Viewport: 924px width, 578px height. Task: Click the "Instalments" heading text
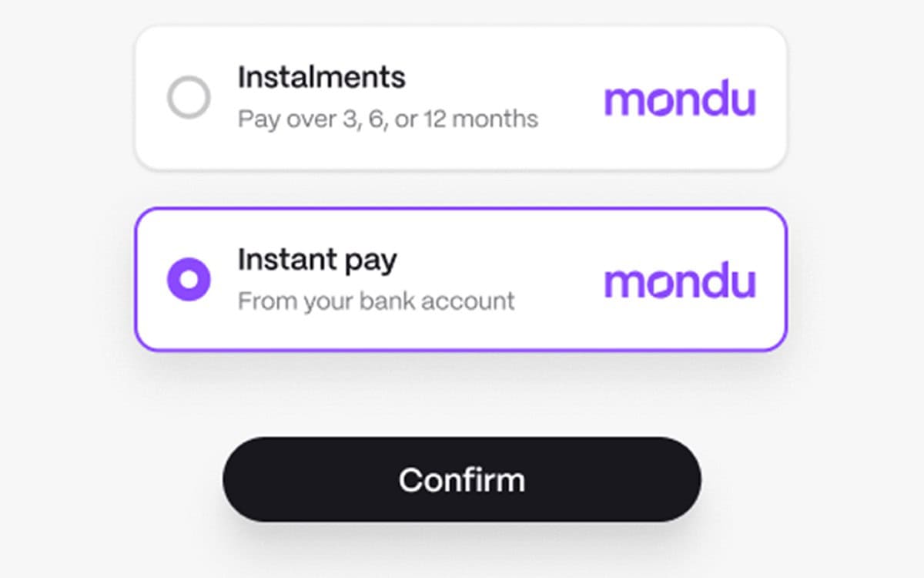point(321,77)
